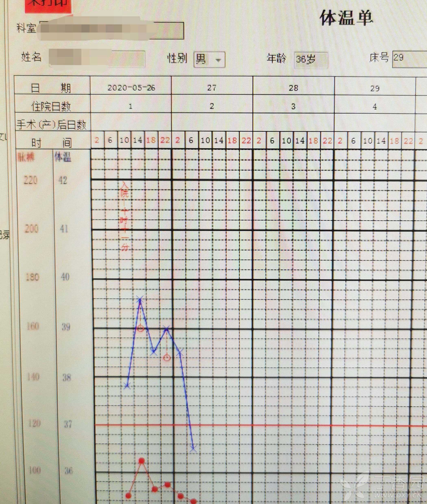
Task: Click the lower red circle near 38.4
Action: (x=166, y=358)
